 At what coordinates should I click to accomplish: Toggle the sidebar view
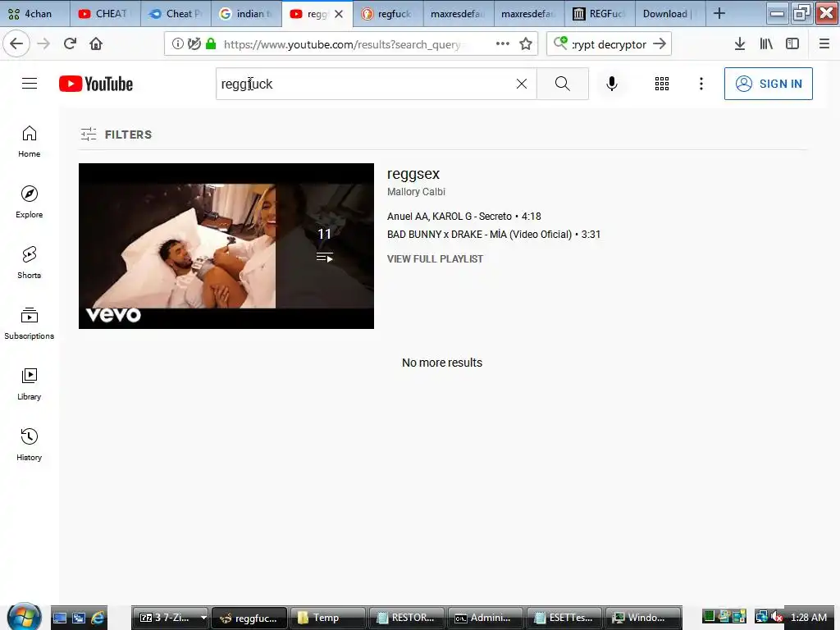point(792,44)
